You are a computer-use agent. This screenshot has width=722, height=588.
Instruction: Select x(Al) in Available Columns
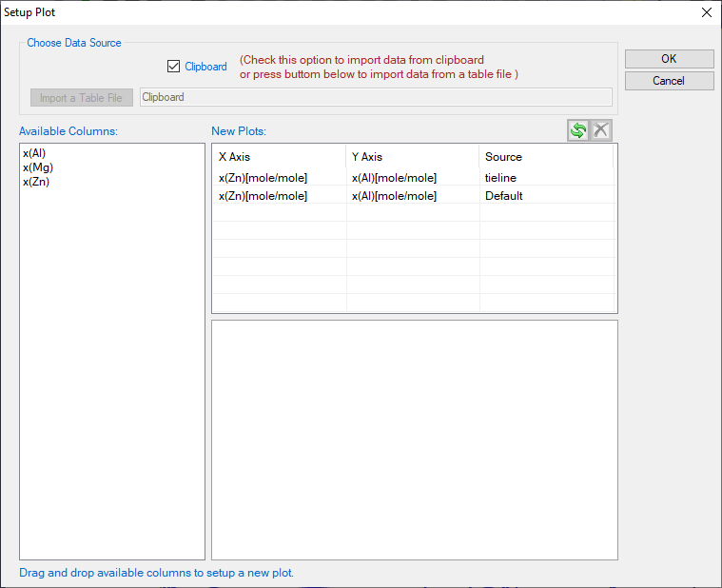pyautogui.click(x=34, y=153)
